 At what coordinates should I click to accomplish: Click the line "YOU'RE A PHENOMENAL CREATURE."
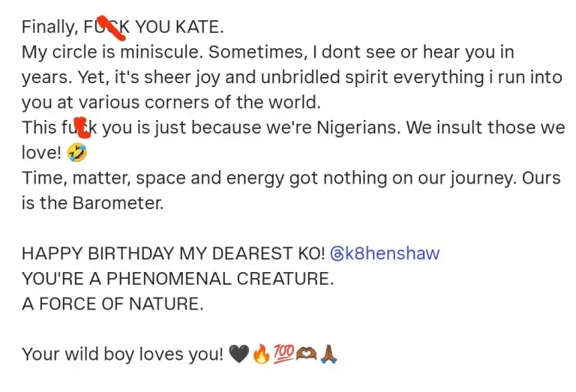(x=177, y=280)
